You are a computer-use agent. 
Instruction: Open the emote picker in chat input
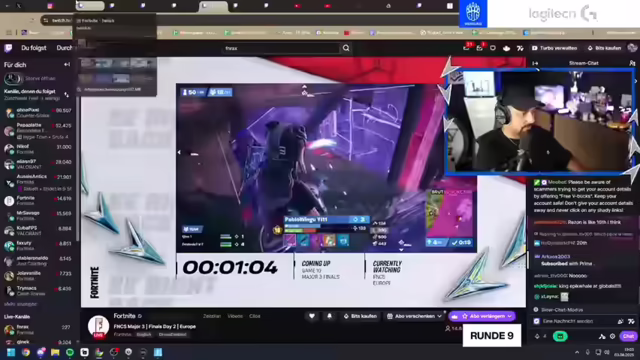pyautogui.click(x=631, y=322)
